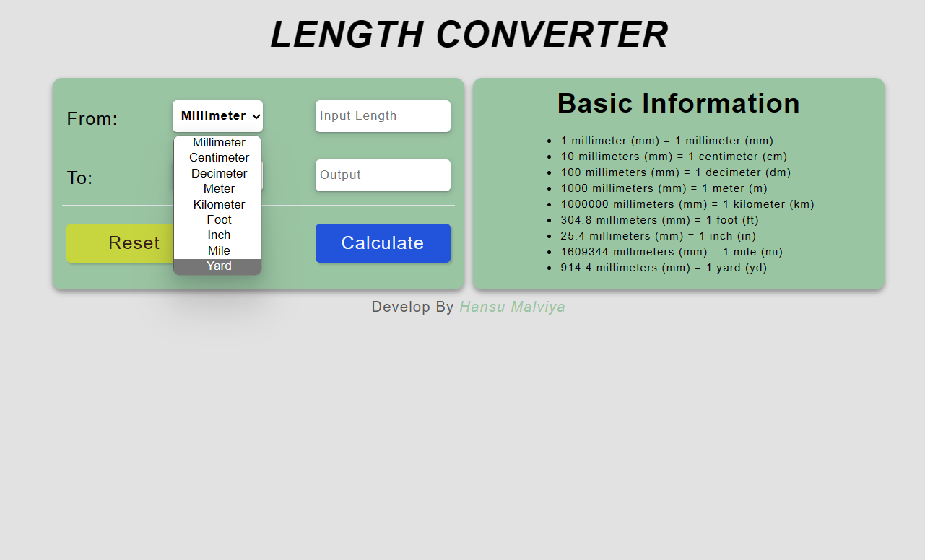The width and height of the screenshot is (925, 560).
Task: Select Kilometer from the dropdown list
Action: click(x=218, y=204)
